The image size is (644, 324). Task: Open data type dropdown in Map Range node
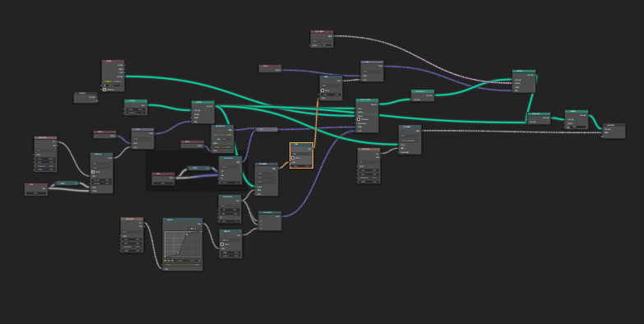point(102,164)
